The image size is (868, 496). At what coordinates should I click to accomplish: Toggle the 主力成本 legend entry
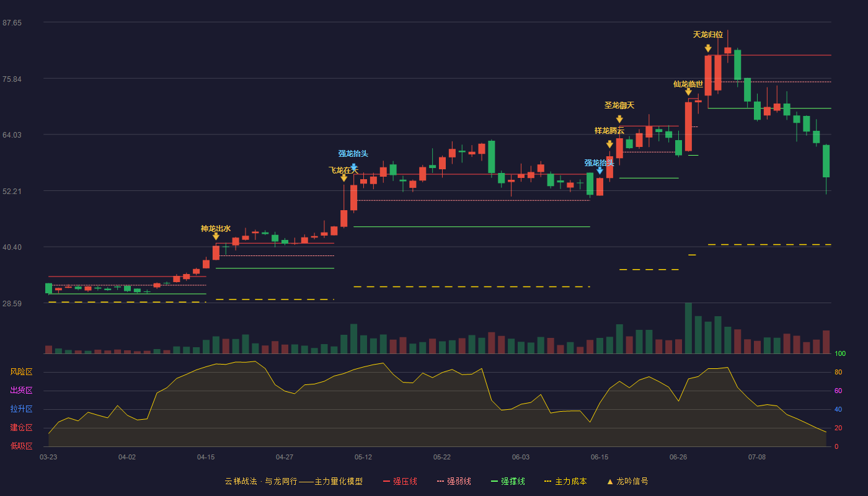click(x=565, y=481)
